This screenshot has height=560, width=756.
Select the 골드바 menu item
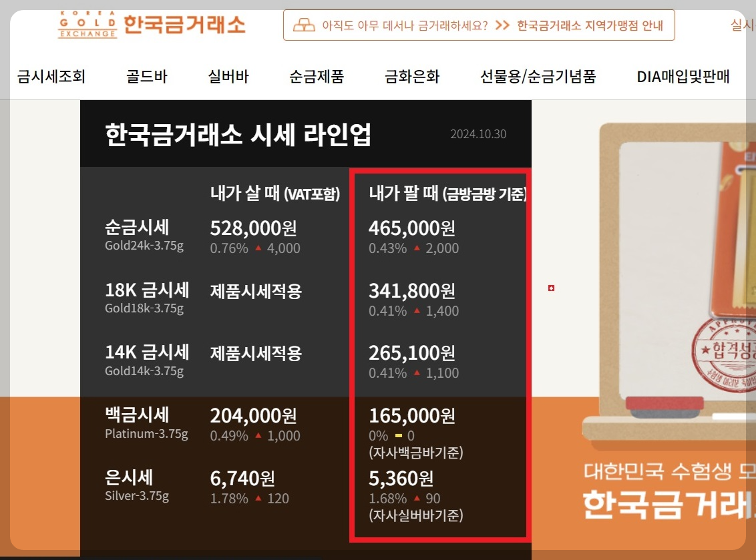tap(147, 76)
